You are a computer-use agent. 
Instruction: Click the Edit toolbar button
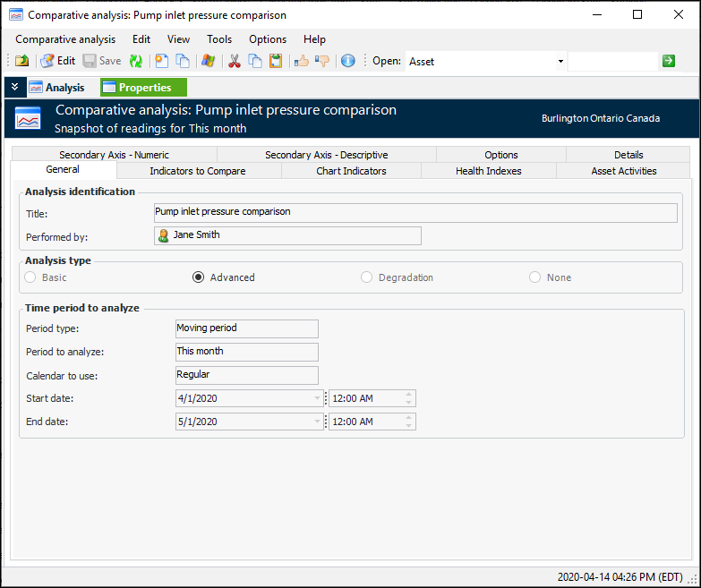coord(57,61)
